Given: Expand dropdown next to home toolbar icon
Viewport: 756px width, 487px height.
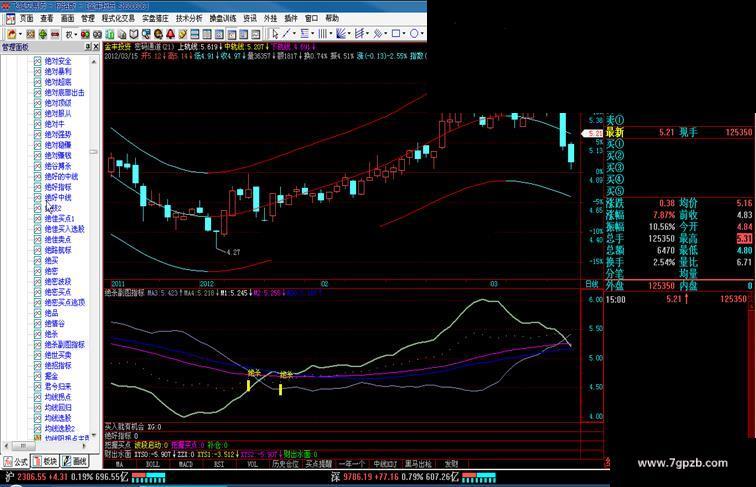Looking at the screenshot, I should point(20,34).
